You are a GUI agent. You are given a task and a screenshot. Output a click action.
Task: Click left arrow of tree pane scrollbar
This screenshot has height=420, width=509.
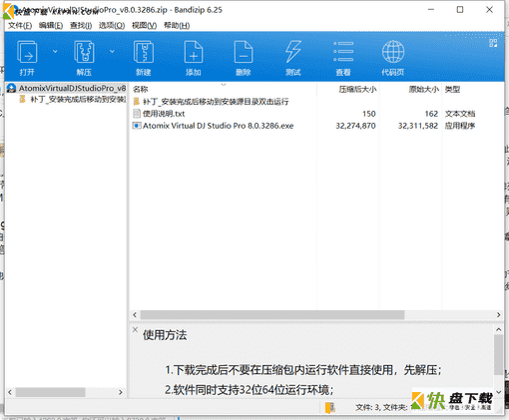point(10,392)
